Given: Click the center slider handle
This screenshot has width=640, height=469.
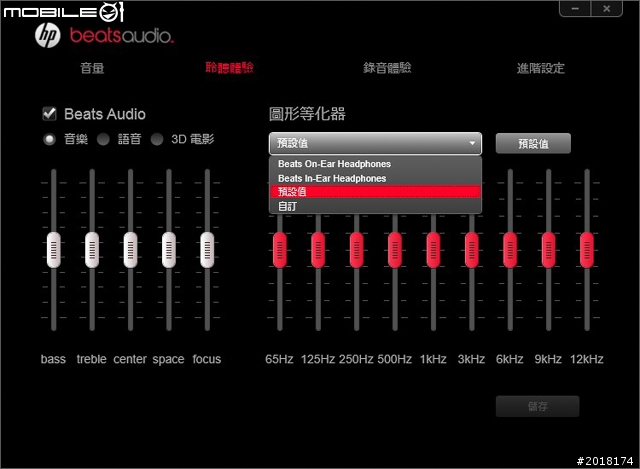Looking at the screenshot, I should click(x=130, y=250).
